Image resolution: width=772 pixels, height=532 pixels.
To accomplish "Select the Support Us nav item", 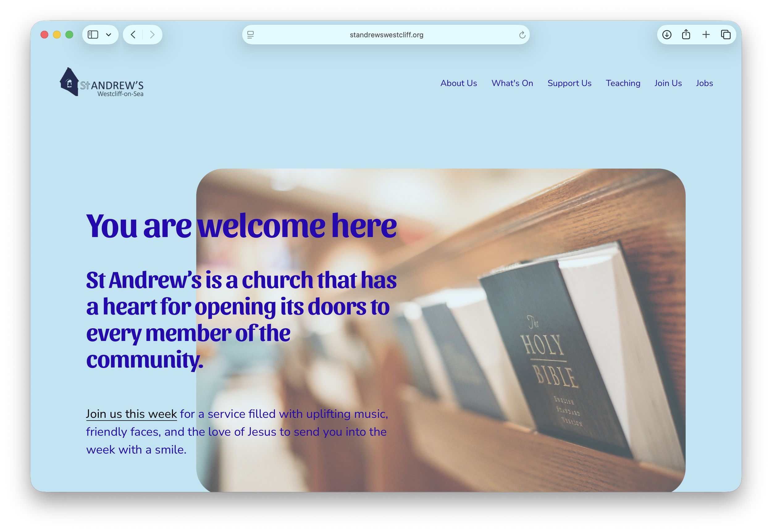I will [569, 83].
